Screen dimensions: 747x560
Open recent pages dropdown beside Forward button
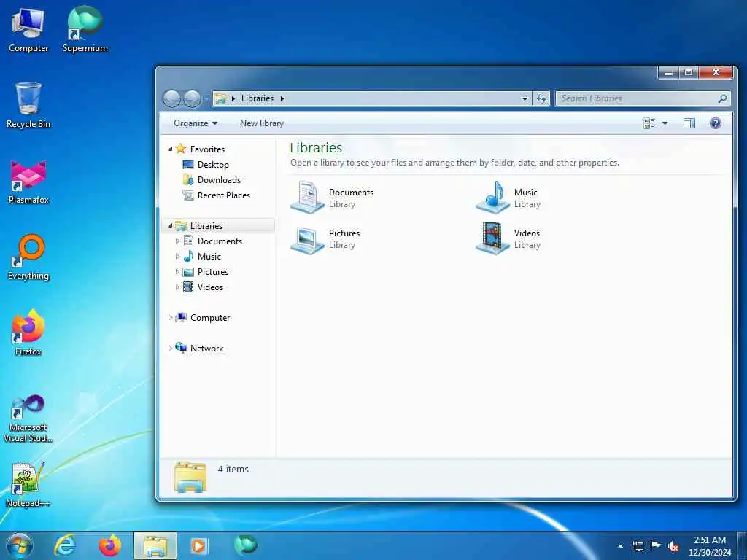pyautogui.click(x=206, y=99)
